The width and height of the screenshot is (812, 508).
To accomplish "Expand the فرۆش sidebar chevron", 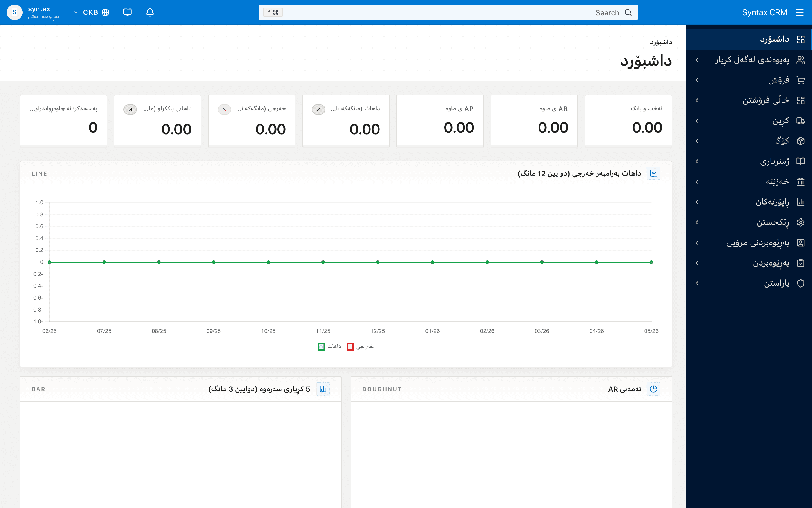I will [x=697, y=80].
